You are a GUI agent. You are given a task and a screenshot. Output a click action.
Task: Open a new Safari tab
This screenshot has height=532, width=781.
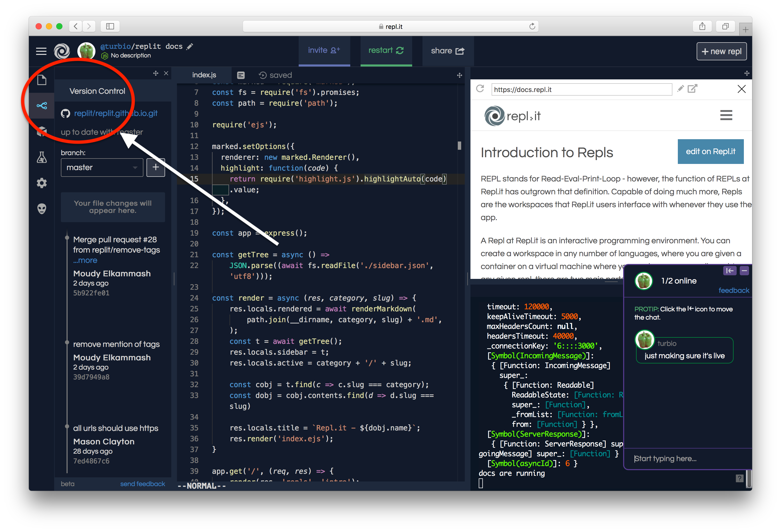pos(745,30)
